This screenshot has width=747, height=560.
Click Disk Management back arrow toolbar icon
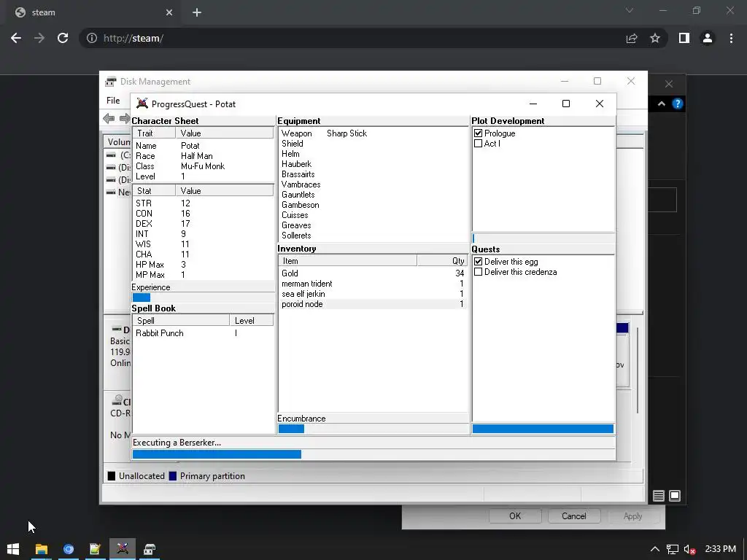(109, 118)
